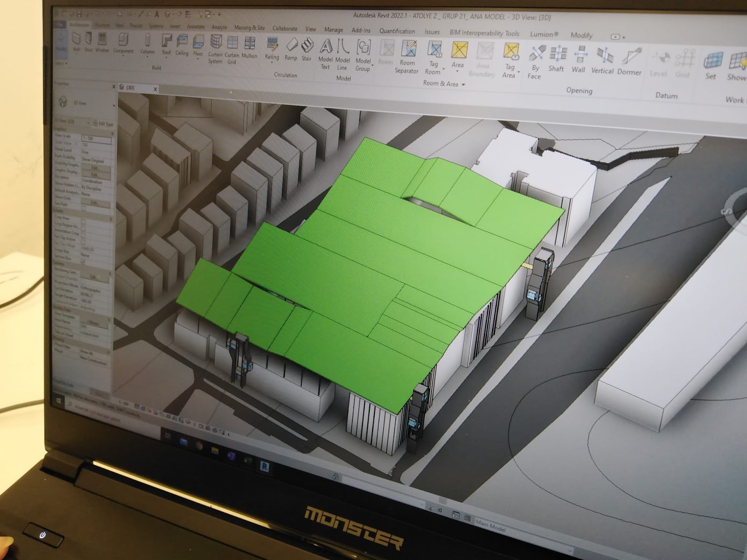Select the Room Separator tool
Image resolution: width=747 pixels, height=560 pixels.
coord(407,57)
